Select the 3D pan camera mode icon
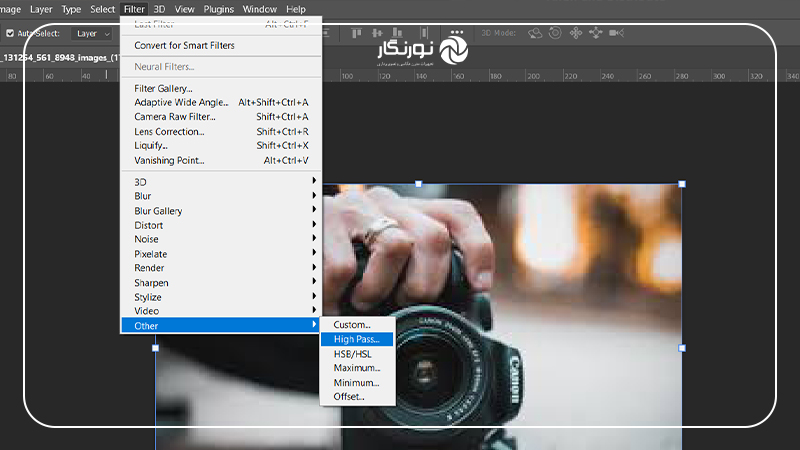Screen dimensions: 800x450 [576, 33]
